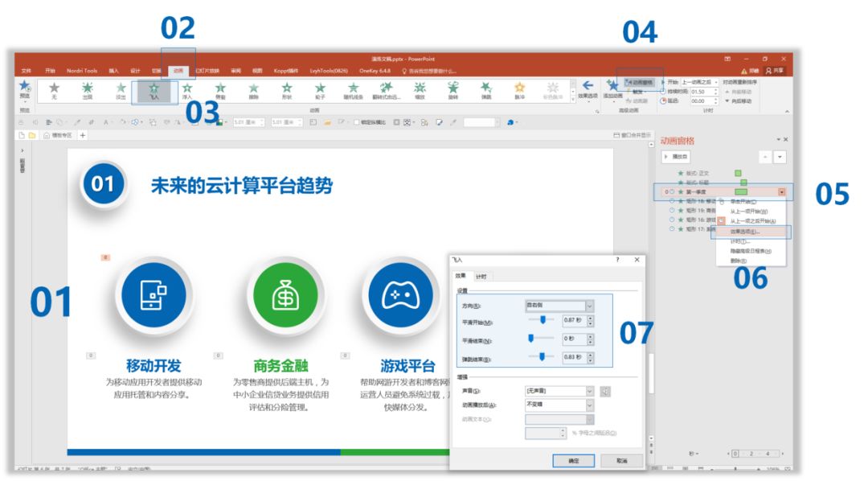
Task: Open the OneKey 6.4.8 ribbon tab
Action: tap(375, 71)
